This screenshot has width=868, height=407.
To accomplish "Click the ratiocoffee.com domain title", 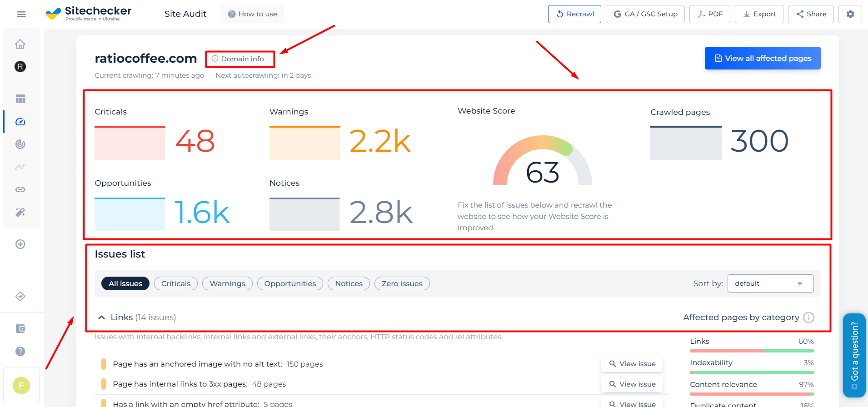I will pos(146,59).
